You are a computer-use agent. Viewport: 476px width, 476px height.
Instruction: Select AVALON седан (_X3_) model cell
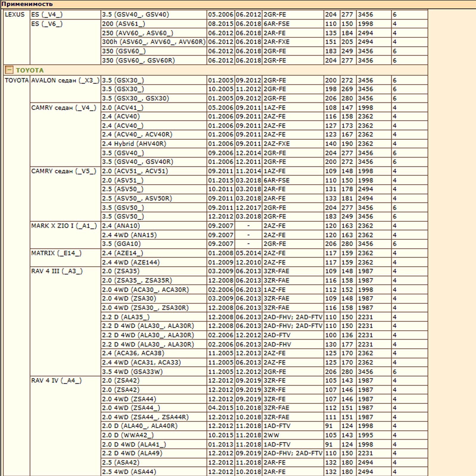pyautogui.click(x=65, y=80)
